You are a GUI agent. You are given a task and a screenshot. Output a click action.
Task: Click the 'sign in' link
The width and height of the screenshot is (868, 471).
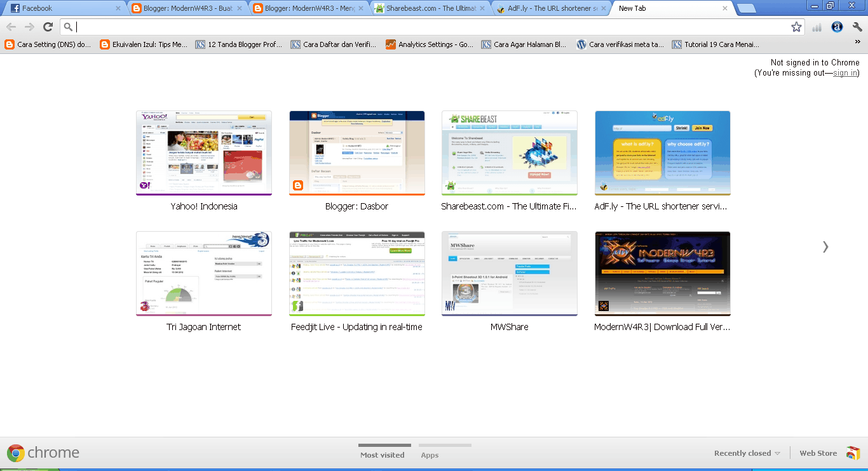pyautogui.click(x=845, y=73)
